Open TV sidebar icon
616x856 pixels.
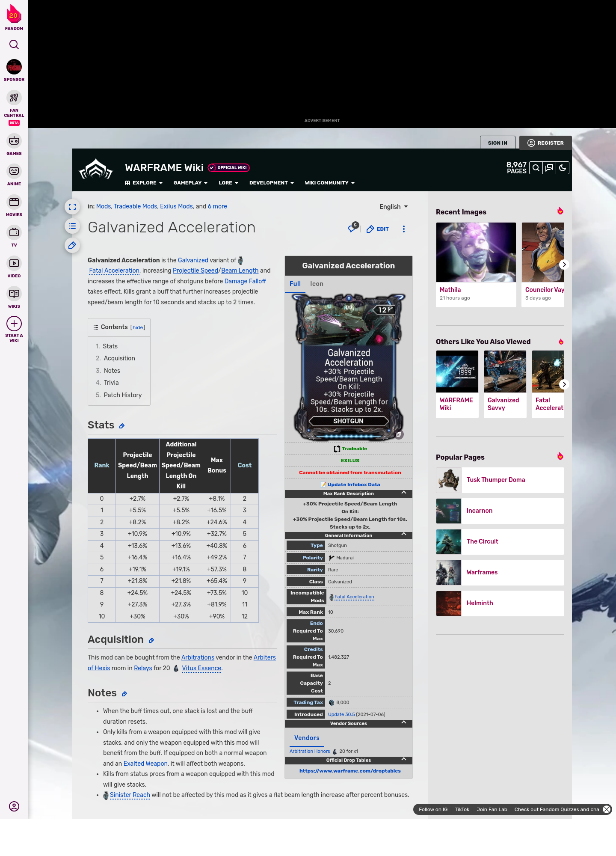(x=14, y=232)
